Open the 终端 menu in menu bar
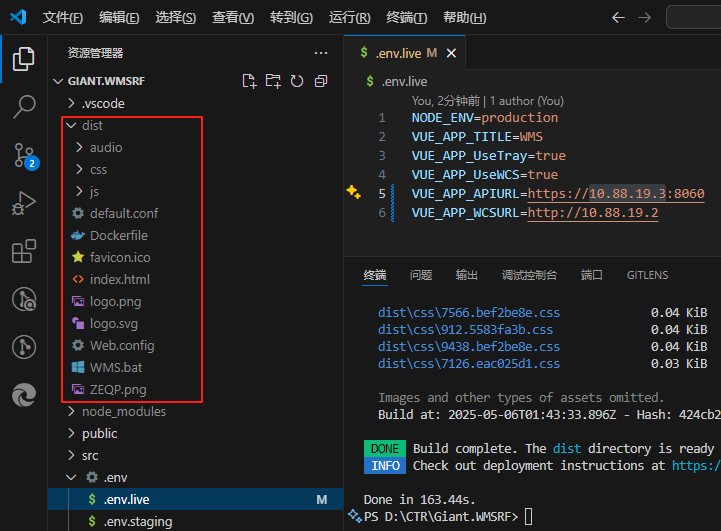Viewport: 721px width, 531px height. [406, 18]
